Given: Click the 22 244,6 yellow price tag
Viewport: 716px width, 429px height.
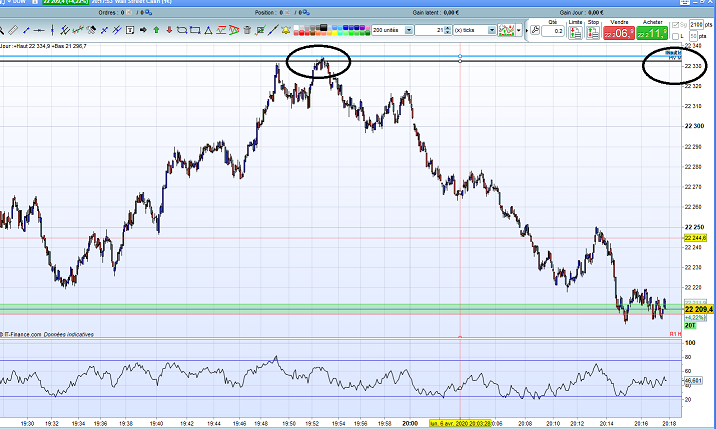Looking at the screenshot, I should click(695, 238).
